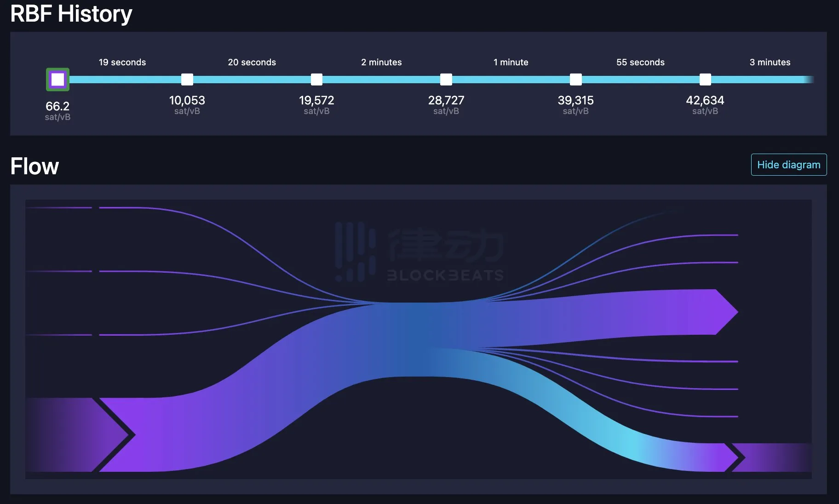Image resolution: width=839 pixels, height=504 pixels.
Task: Click the '19 seconds' interval label
Action: point(122,62)
